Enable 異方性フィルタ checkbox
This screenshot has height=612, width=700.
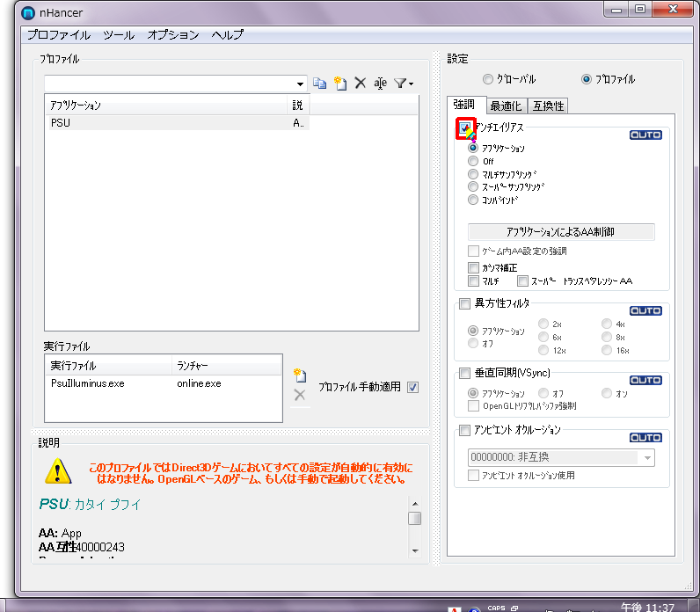click(464, 304)
